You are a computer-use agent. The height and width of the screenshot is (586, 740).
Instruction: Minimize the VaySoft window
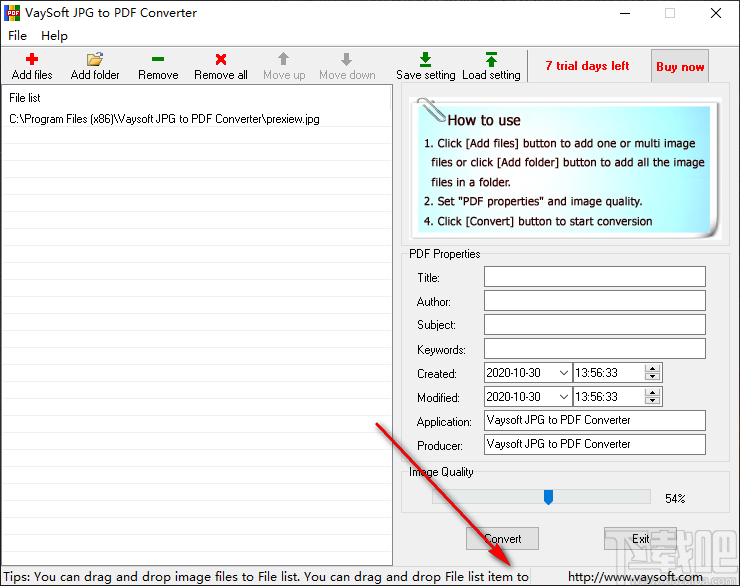coord(625,13)
